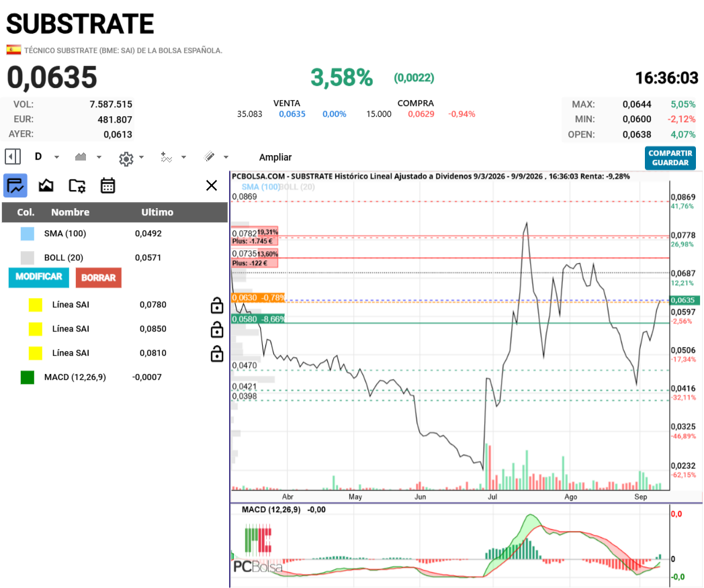Click the Ampliar button

click(275, 157)
